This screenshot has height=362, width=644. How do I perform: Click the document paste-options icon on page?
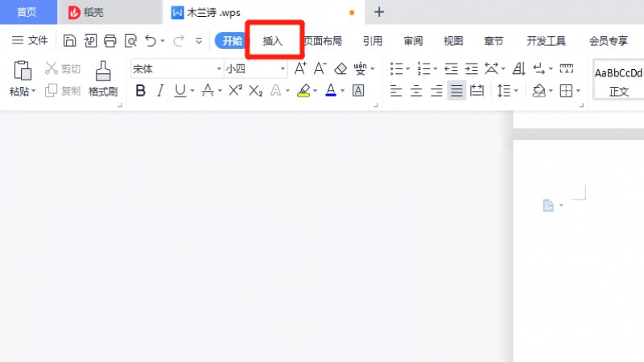(548, 205)
